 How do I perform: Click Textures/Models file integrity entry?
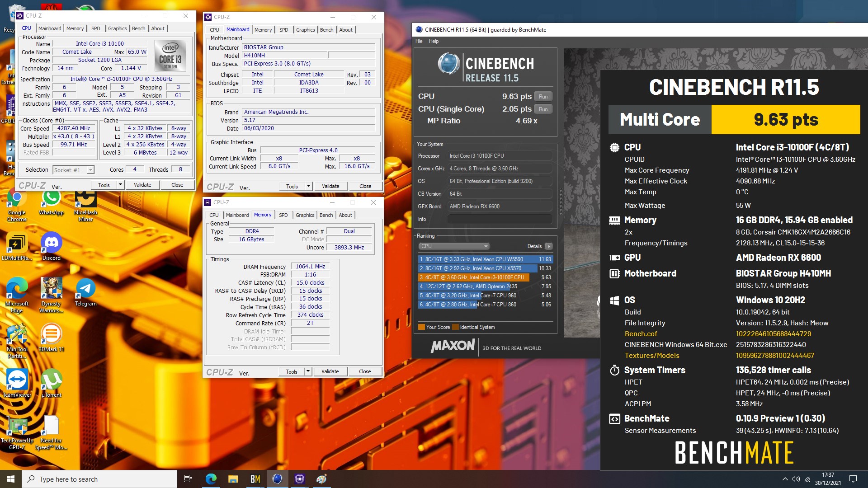(652, 356)
